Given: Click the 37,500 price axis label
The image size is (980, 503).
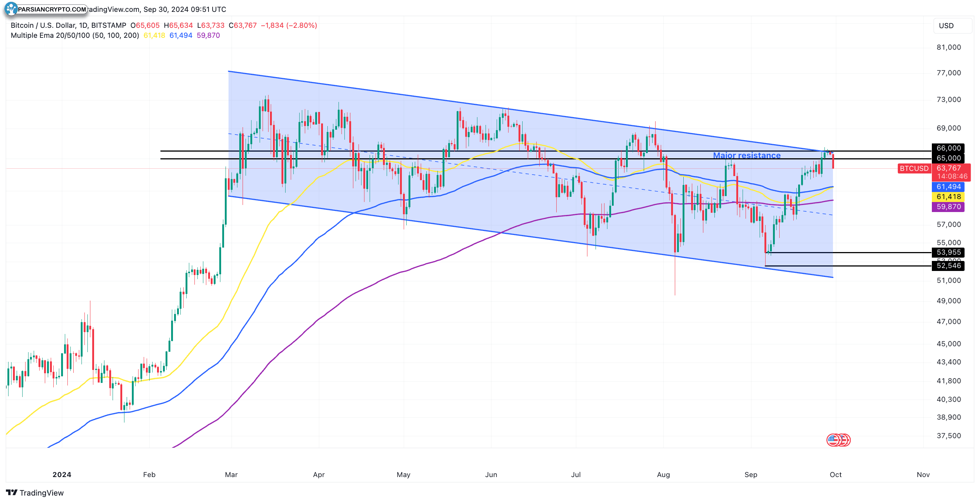Looking at the screenshot, I should click(x=949, y=436).
